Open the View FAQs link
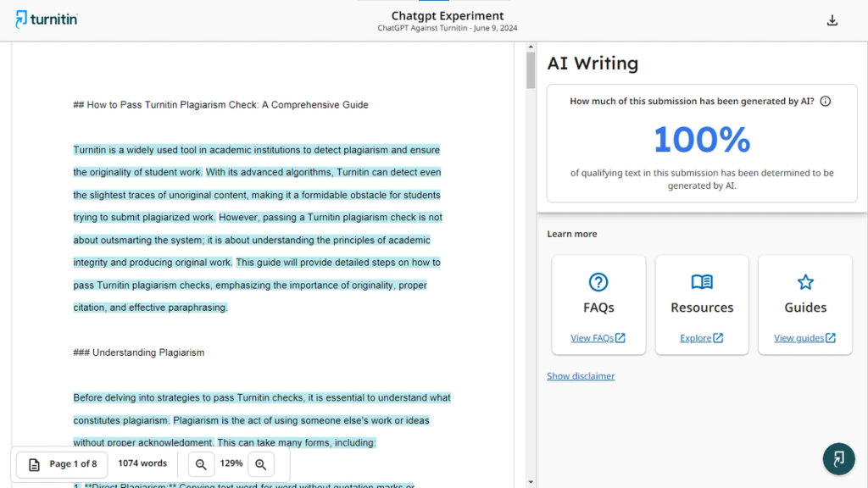The width and height of the screenshot is (868, 488). [598, 337]
